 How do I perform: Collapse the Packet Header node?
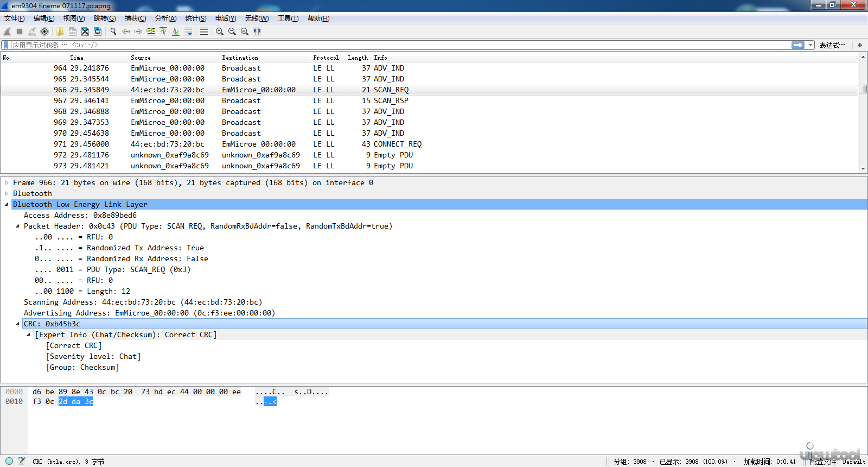(x=17, y=226)
